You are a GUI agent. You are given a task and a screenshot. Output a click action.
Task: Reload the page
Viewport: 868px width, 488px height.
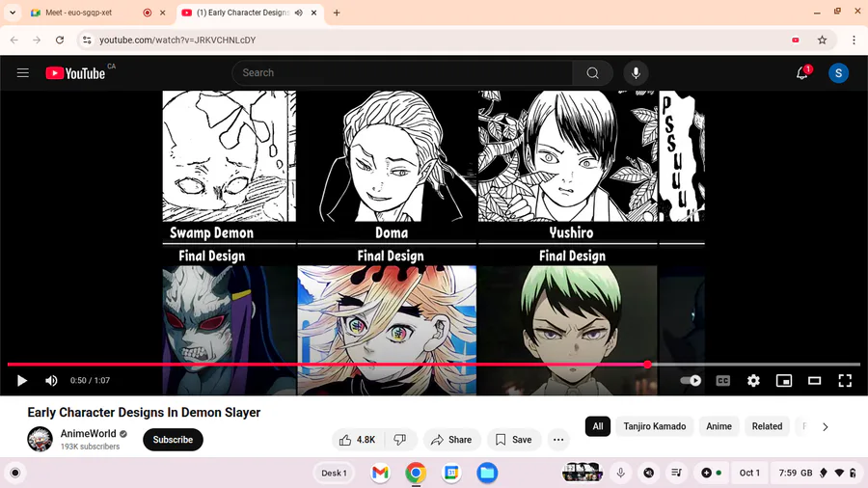click(x=60, y=40)
